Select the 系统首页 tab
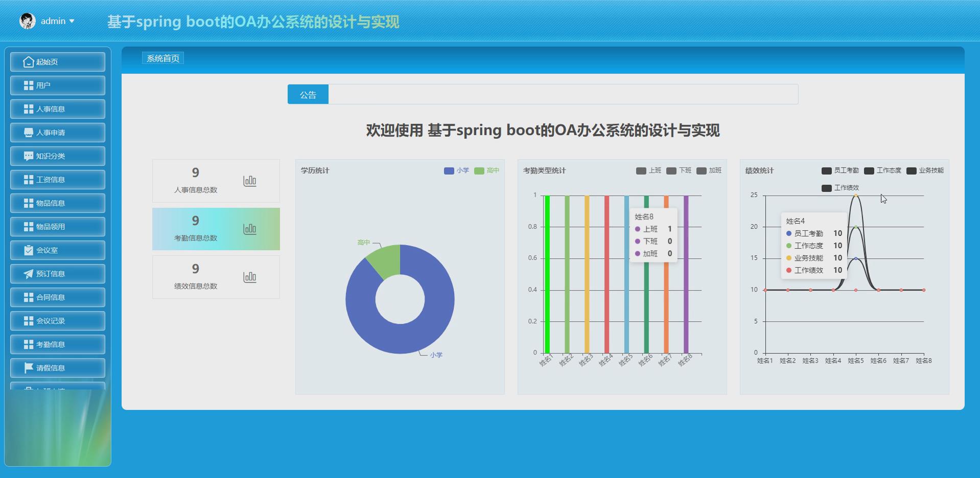Viewport: 980px width, 478px height. coord(163,58)
